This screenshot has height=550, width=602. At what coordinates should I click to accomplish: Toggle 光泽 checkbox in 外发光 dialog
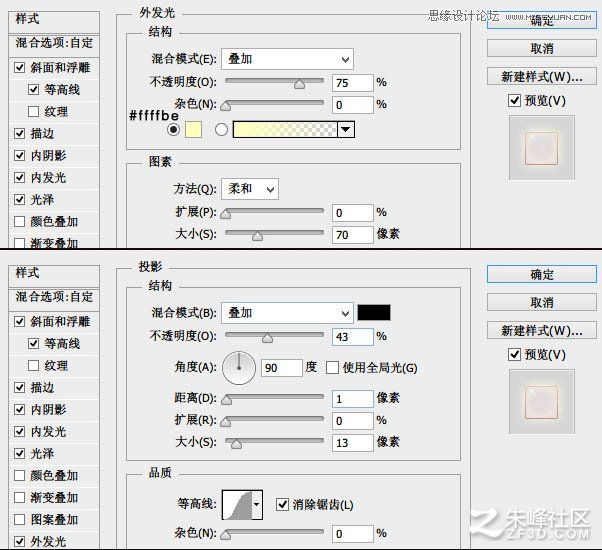[20, 199]
